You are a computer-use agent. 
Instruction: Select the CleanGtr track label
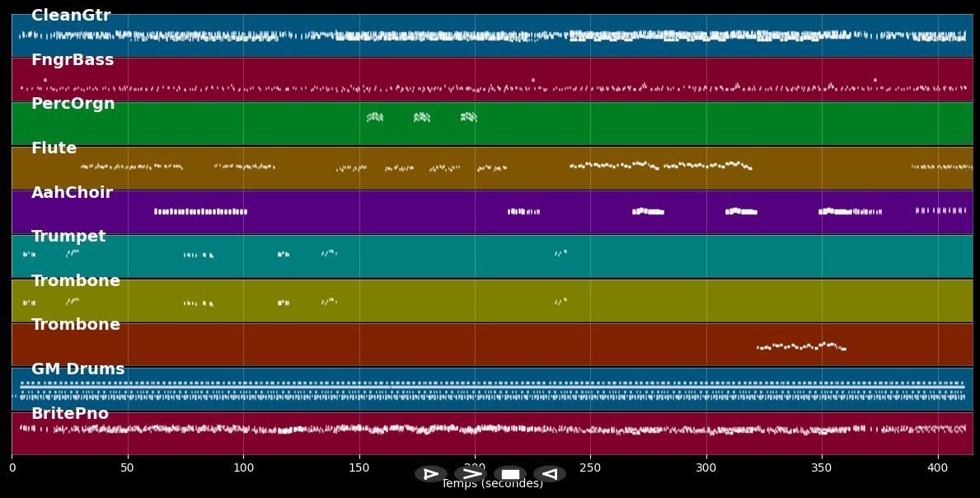point(71,16)
